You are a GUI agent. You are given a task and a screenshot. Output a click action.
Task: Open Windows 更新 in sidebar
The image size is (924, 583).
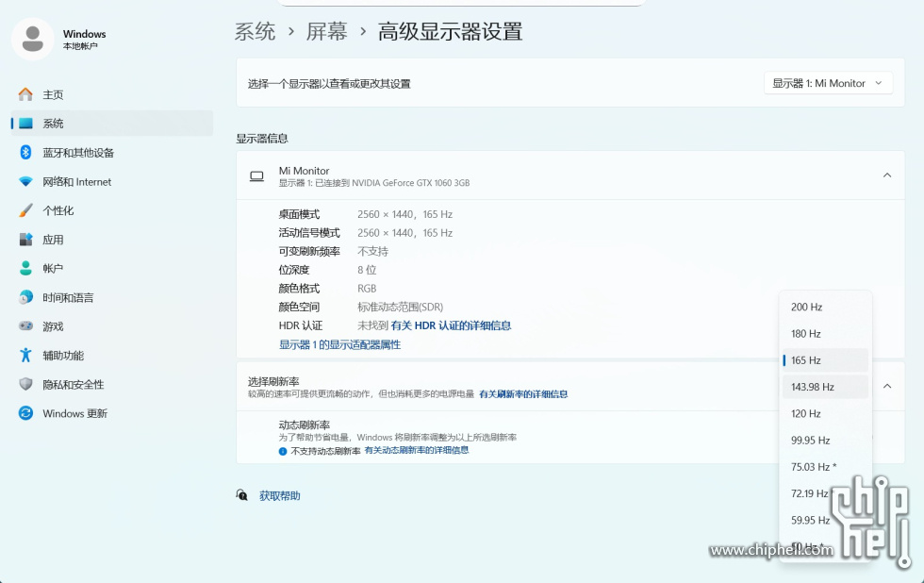coord(74,413)
